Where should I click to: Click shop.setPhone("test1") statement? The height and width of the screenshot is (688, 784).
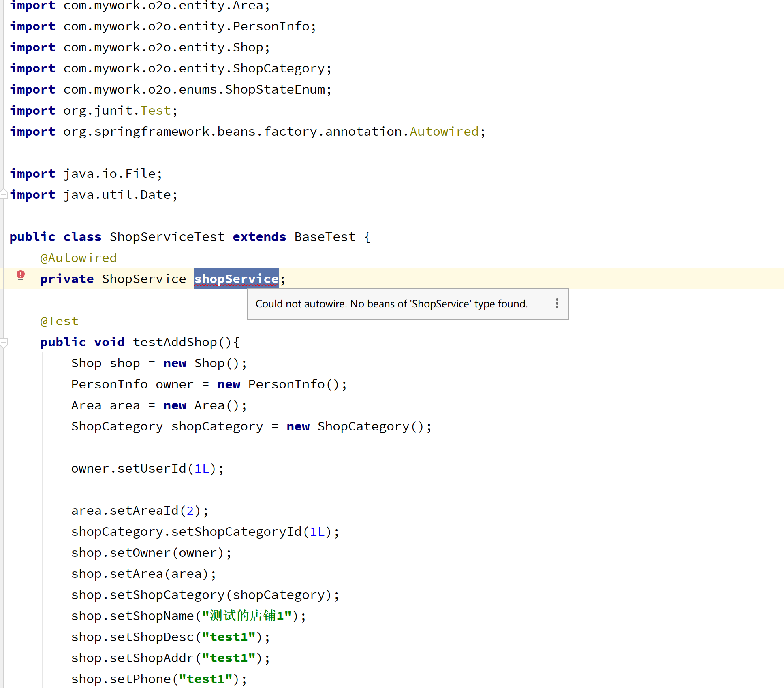pos(159,679)
